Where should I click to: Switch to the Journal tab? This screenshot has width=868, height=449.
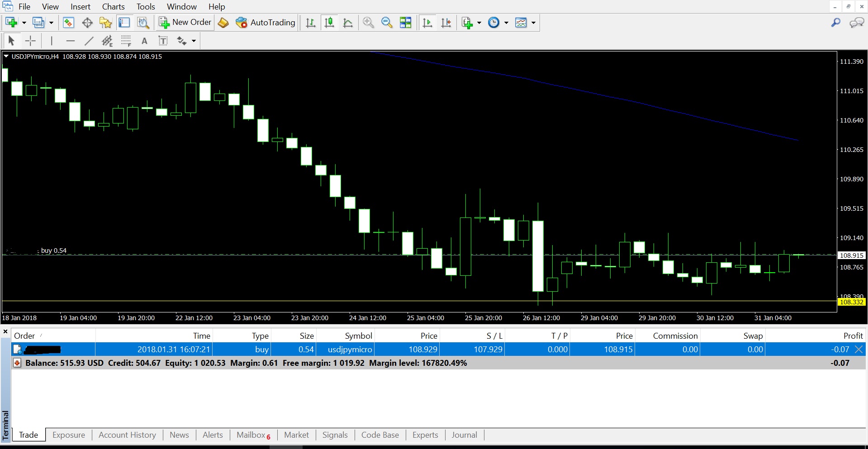click(x=464, y=435)
